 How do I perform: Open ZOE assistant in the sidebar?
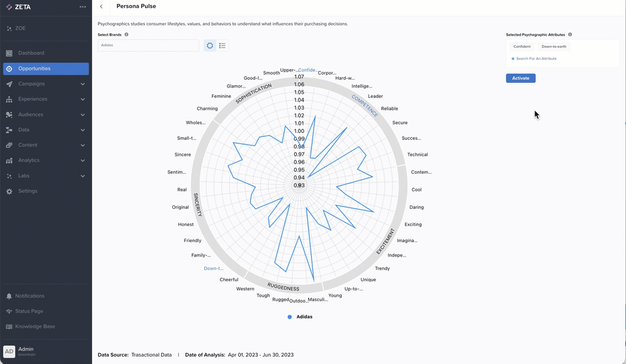pyautogui.click(x=21, y=28)
